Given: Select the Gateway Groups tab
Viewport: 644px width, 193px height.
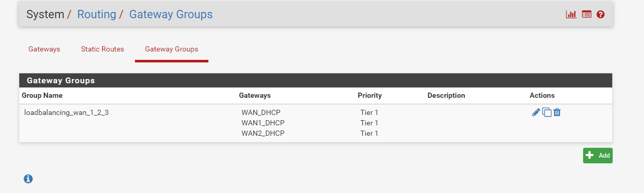Looking at the screenshot, I should coord(171,49).
